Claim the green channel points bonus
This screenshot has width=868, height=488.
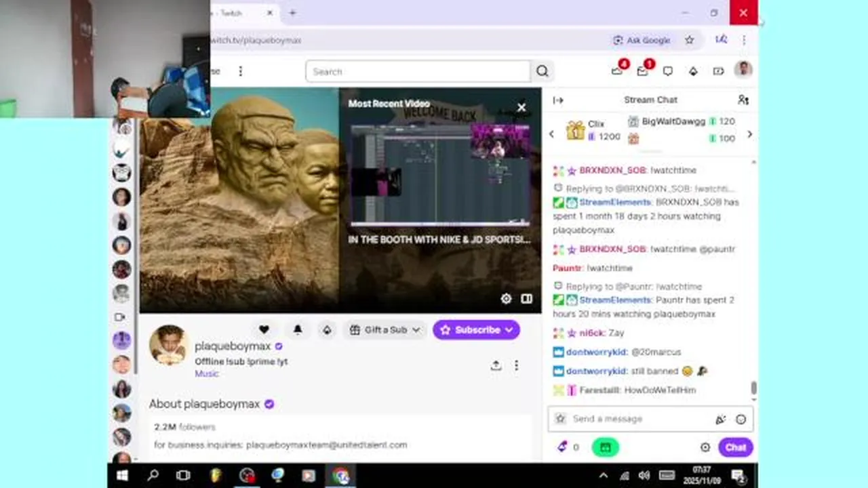click(605, 447)
